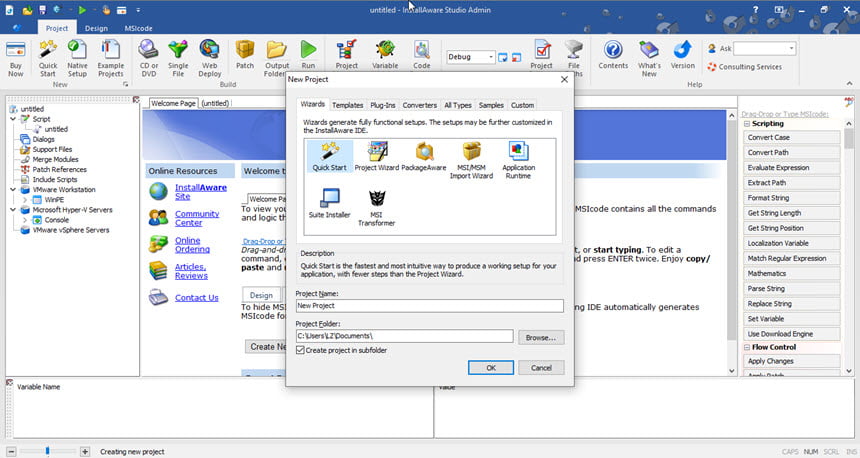Click the Project Folder path field

click(x=404, y=336)
